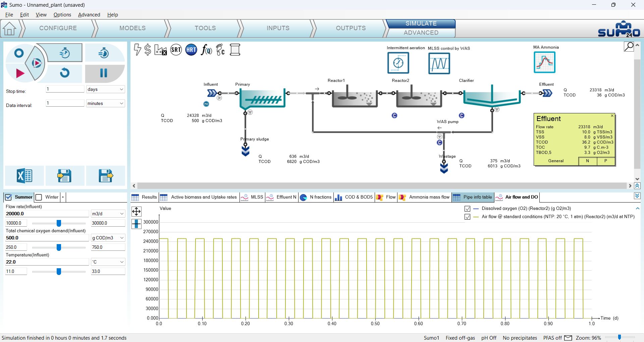
Task: Open the energy lightning bolt tool
Action: pyautogui.click(x=137, y=50)
